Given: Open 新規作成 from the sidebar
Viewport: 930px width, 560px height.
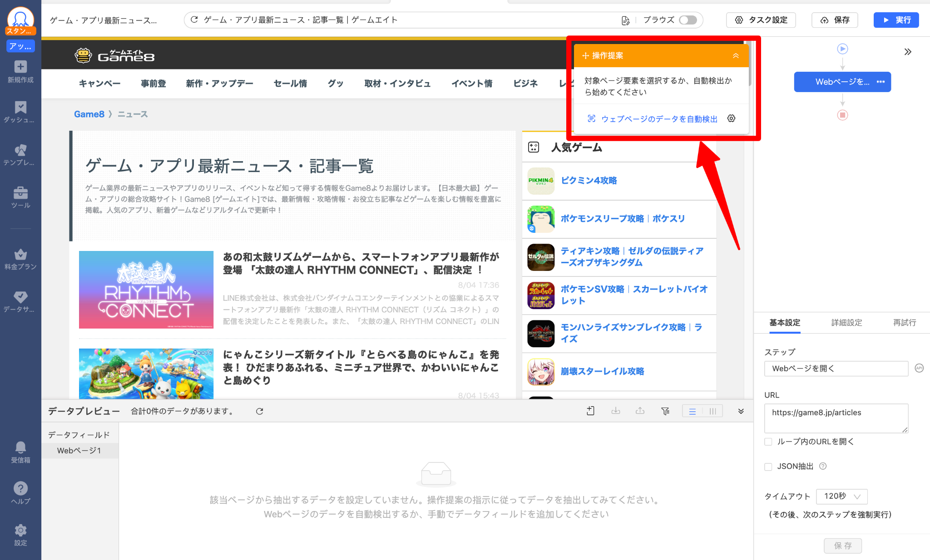Looking at the screenshot, I should tap(20, 72).
